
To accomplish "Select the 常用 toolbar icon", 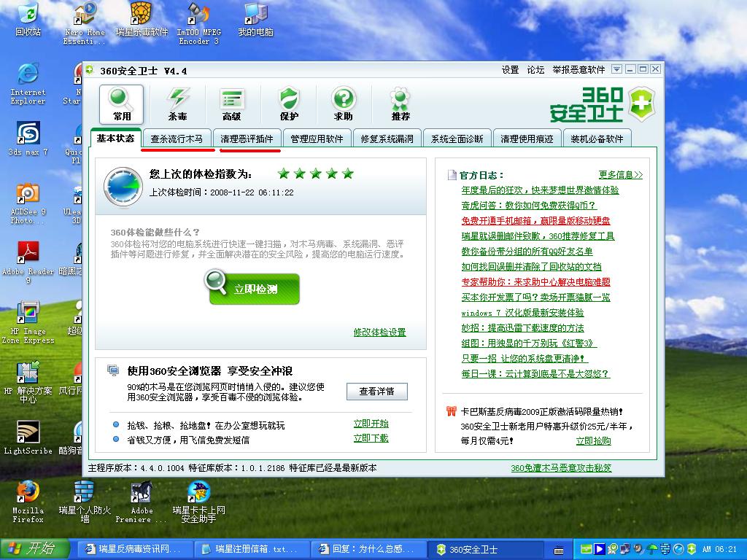I will (x=122, y=104).
